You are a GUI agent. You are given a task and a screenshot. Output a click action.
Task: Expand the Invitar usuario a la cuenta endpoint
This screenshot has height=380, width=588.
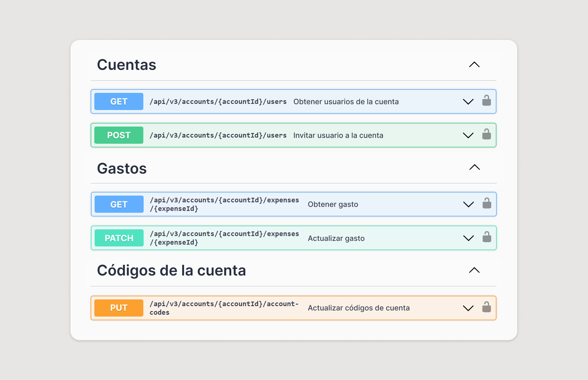pos(468,135)
